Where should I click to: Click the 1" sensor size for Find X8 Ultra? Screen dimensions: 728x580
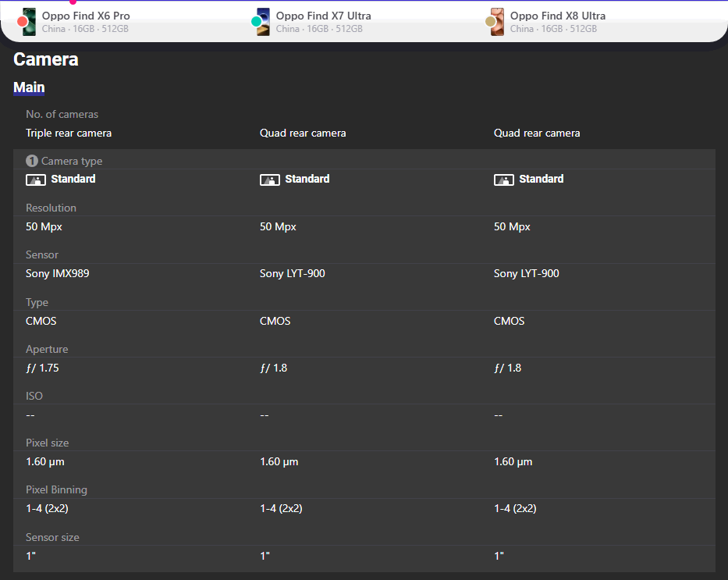click(x=499, y=555)
